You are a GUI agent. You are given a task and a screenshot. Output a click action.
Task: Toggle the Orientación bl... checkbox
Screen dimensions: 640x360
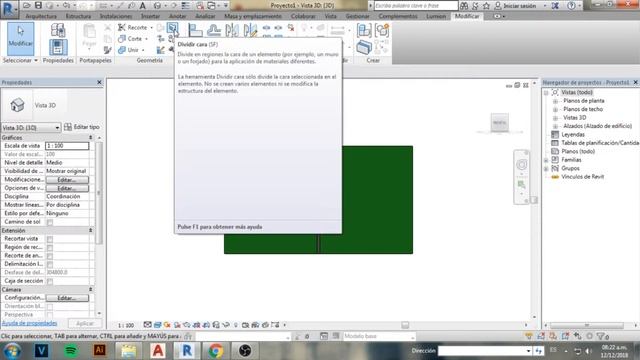50,307
